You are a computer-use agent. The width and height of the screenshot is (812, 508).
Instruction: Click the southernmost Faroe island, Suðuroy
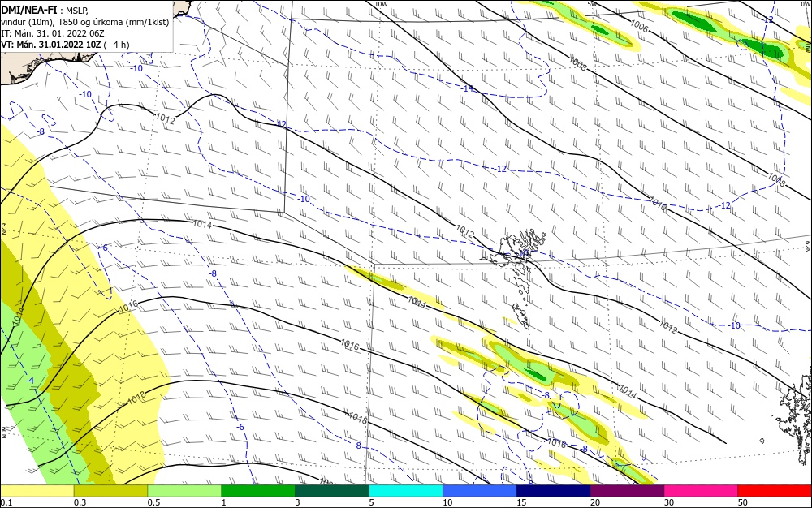point(521,316)
